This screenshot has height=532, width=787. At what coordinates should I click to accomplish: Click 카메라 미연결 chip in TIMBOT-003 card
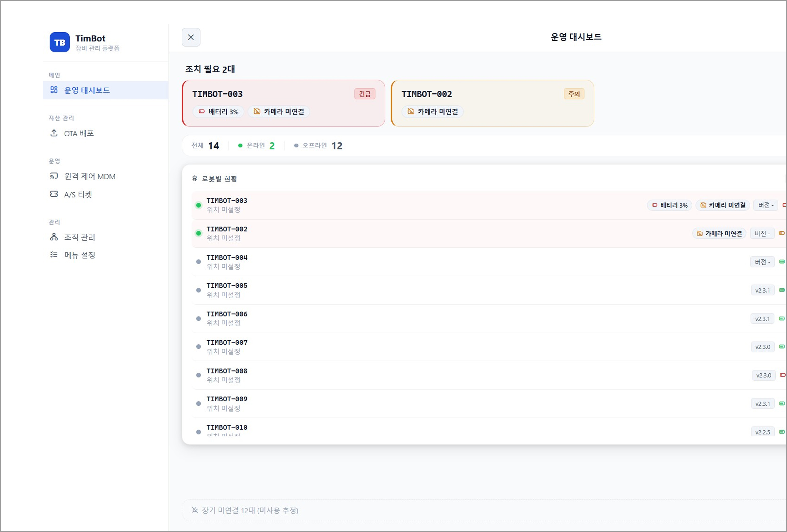click(x=279, y=111)
